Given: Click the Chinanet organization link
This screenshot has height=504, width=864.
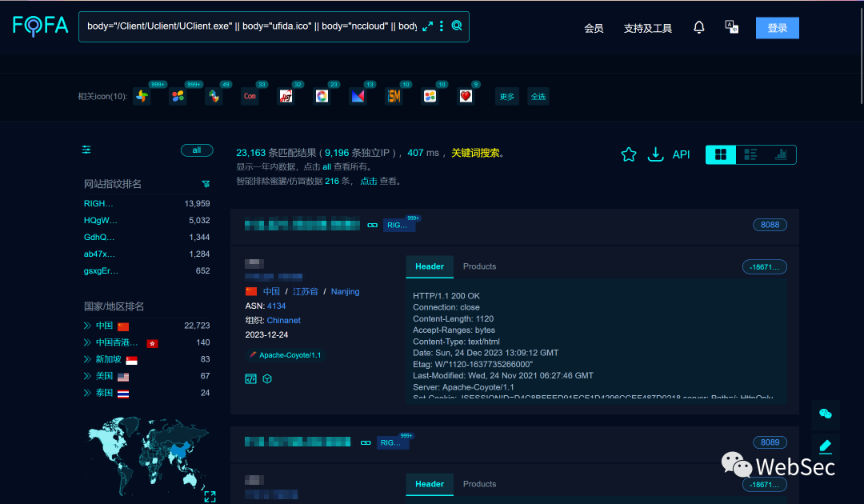Looking at the screenshot, I should click(283, 320).
